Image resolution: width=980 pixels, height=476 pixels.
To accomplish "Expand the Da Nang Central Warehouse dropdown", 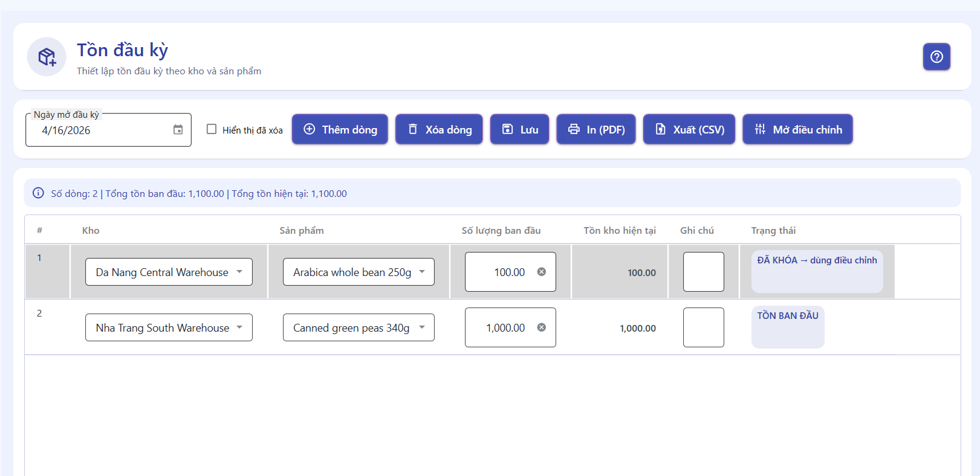I will (x=239, y=272).
